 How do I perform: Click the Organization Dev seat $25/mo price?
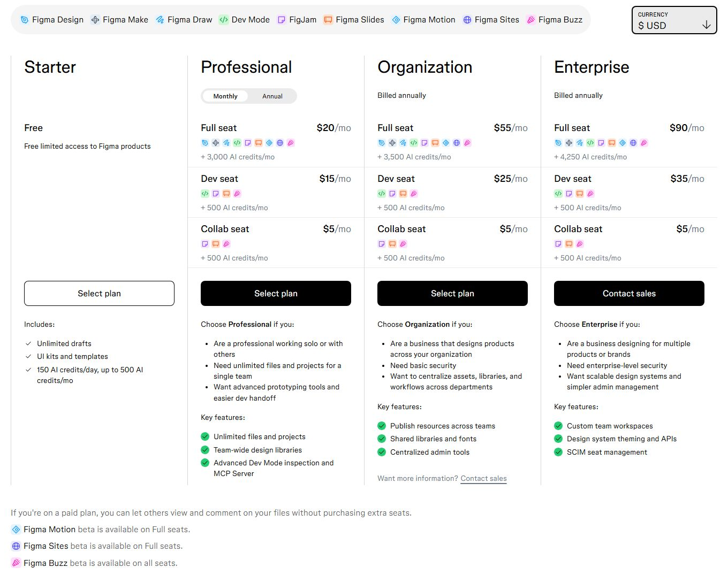[x=511, y=179]
